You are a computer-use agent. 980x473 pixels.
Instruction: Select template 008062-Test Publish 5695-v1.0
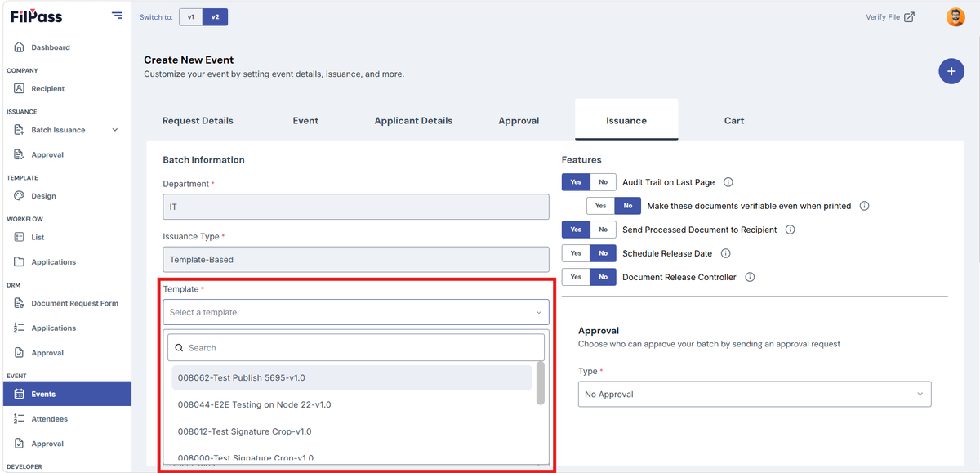[x=352, y=377]
